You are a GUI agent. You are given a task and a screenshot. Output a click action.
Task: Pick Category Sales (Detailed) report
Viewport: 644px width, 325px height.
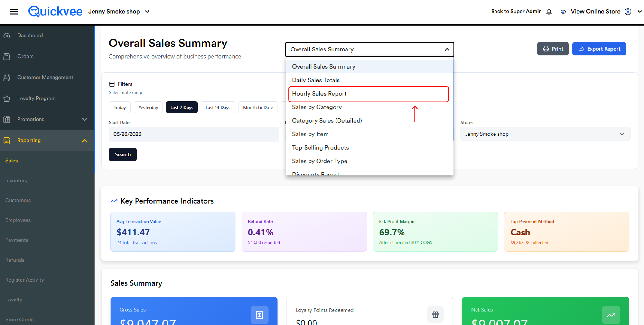369,121
